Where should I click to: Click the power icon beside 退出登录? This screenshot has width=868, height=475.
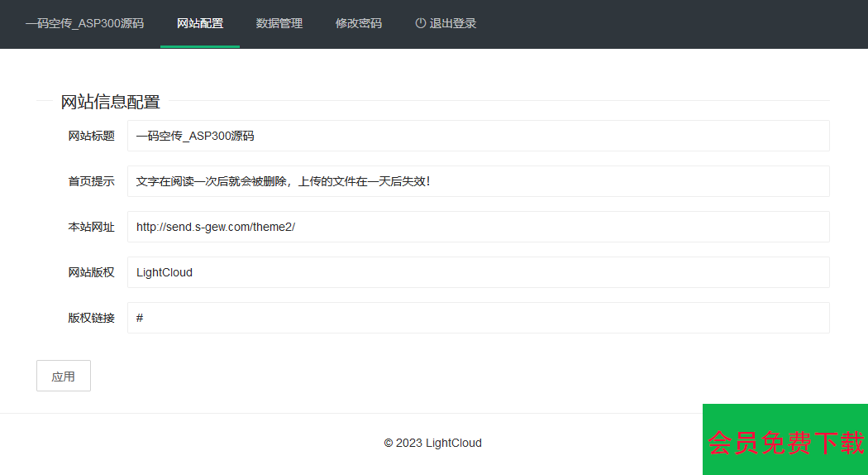(x=421, y=23)
